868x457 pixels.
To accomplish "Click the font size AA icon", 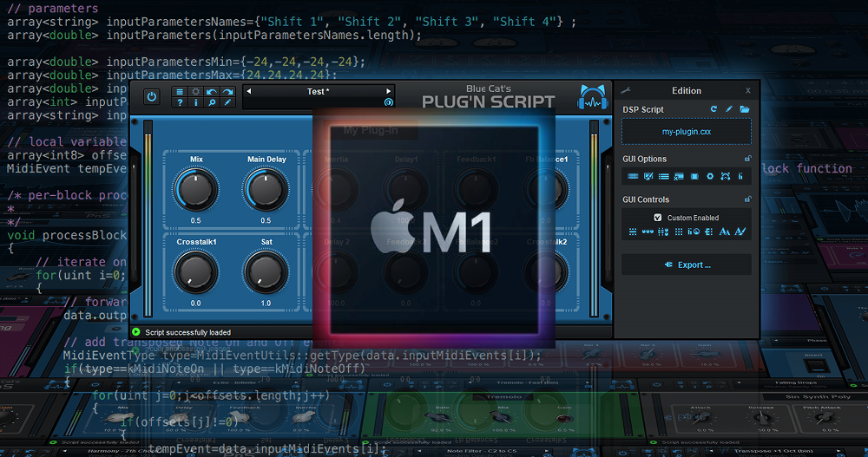I will click(x=724, y=232).
